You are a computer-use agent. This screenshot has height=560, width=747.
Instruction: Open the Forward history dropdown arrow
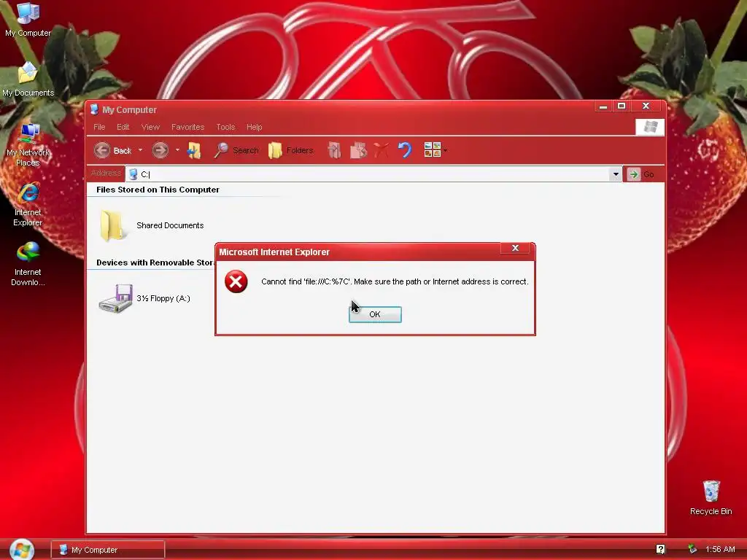(x=177, y=150)
